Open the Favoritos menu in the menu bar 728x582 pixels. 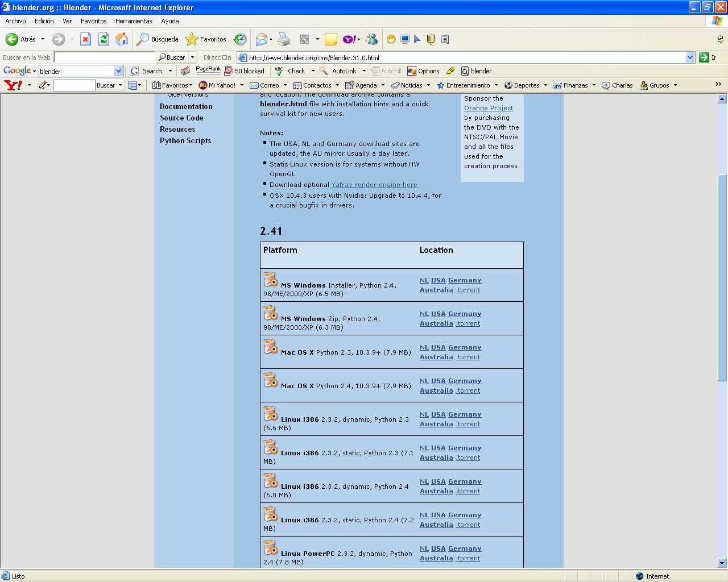click(94, 21)
